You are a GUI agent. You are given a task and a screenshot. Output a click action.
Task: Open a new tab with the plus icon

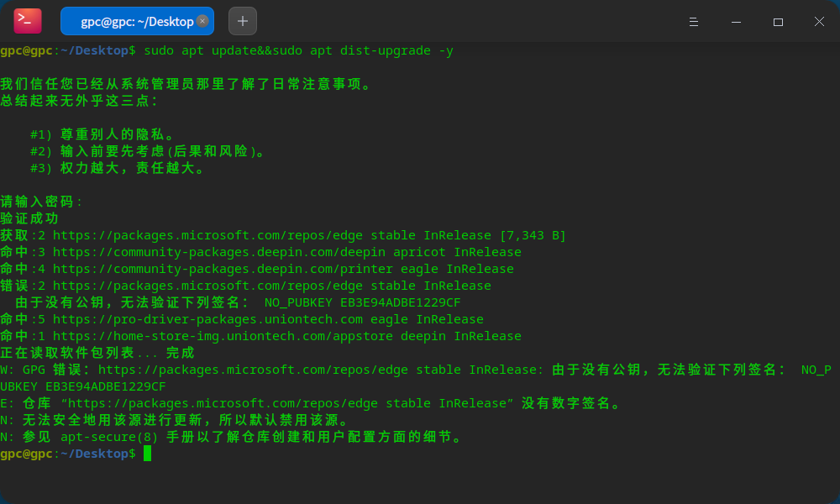coord(242,21)
